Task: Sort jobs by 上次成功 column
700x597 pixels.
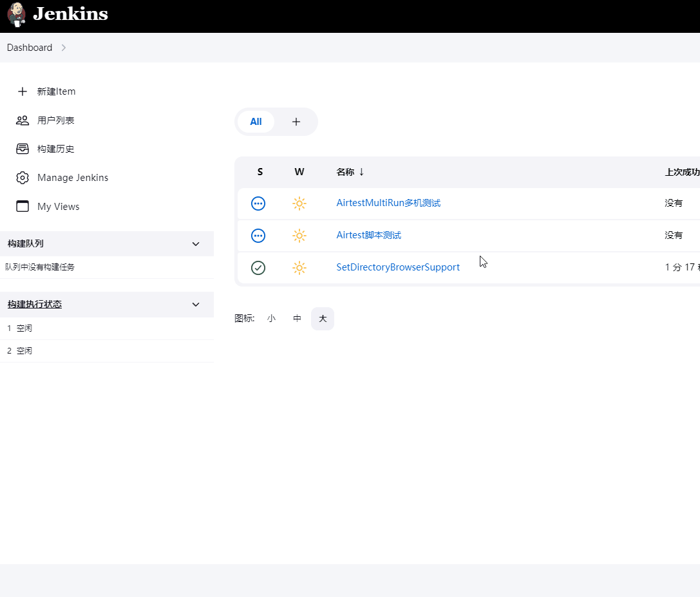Action: click(x=682, y=172)
